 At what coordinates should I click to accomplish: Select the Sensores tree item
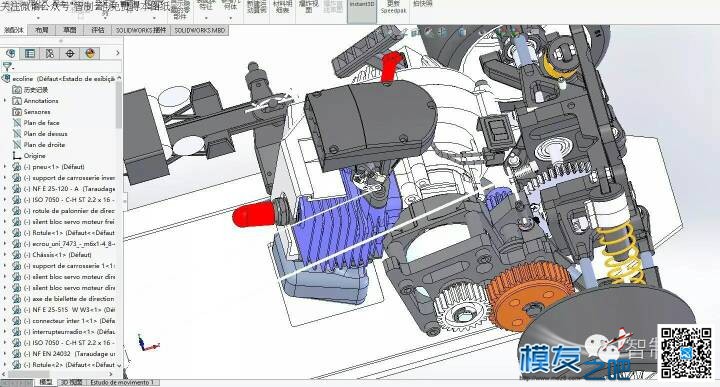click(x=37, y=112)
